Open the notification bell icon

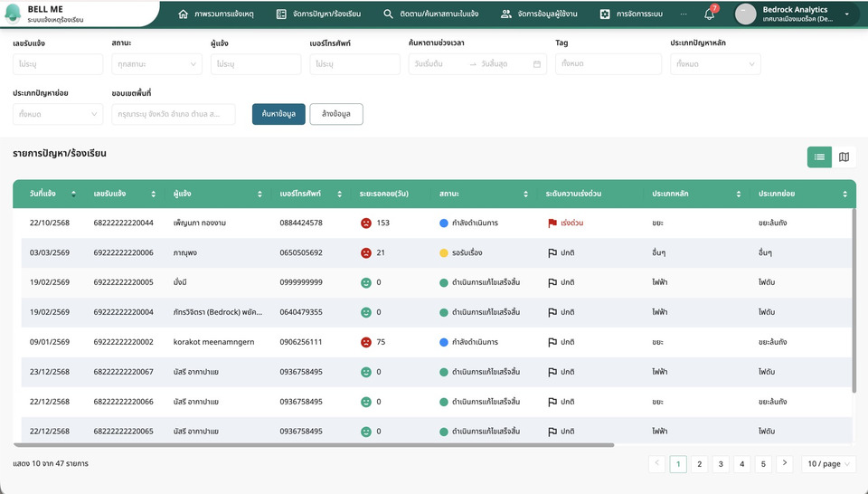coord(709,14)
